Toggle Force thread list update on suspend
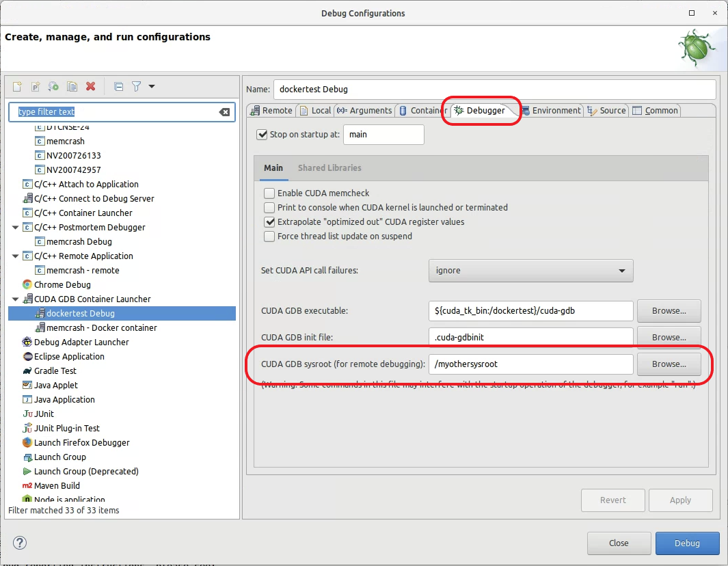 pos(269,237)
